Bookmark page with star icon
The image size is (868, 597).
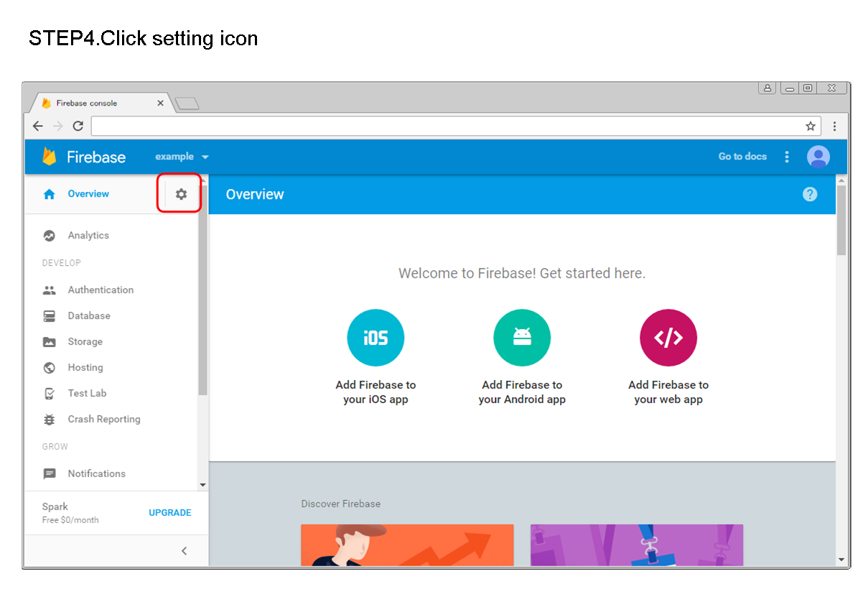click(x=811, y=126)
